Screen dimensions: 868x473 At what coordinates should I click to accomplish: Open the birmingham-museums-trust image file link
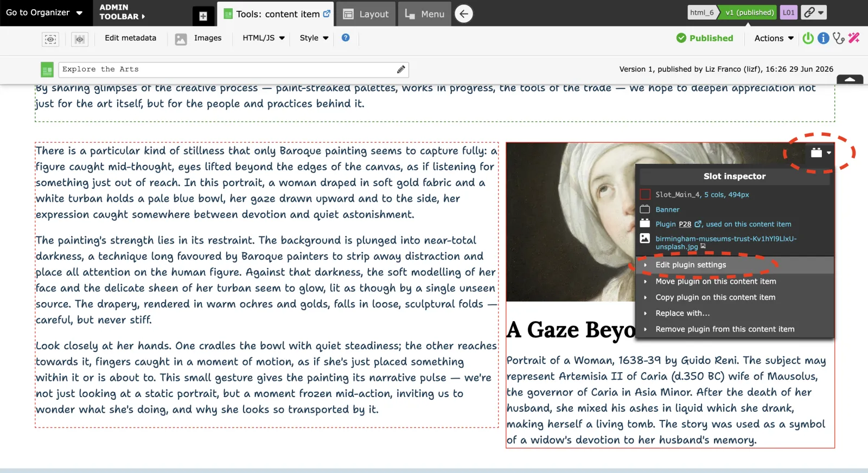tap(726, 242)
